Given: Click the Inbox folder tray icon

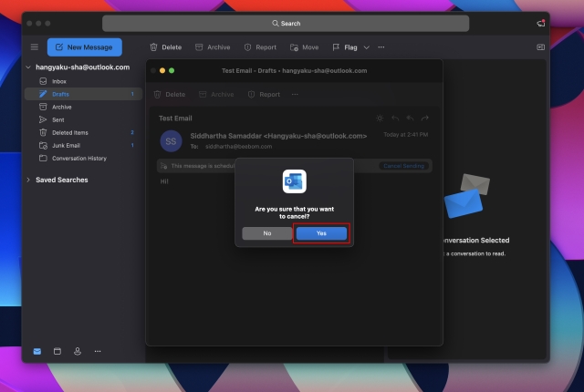Looking at the screenshot, I should click(x=43, y=81).
